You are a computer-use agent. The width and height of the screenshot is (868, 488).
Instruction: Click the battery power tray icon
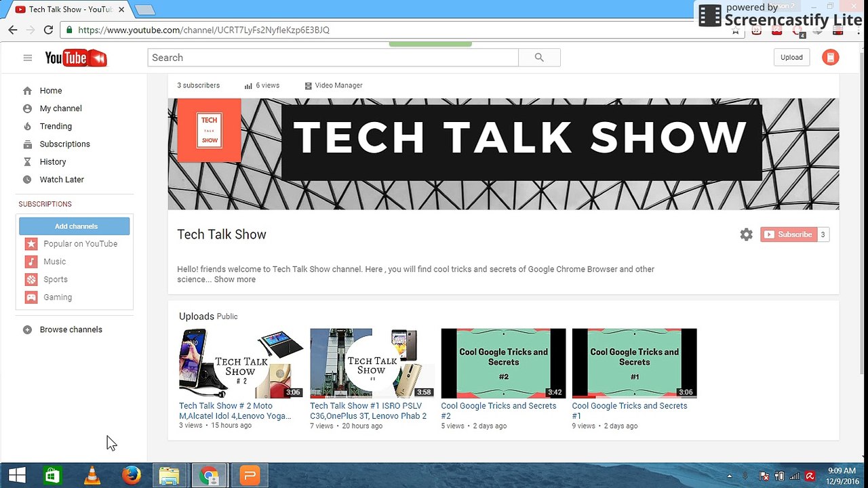click(x=779, y=476)
